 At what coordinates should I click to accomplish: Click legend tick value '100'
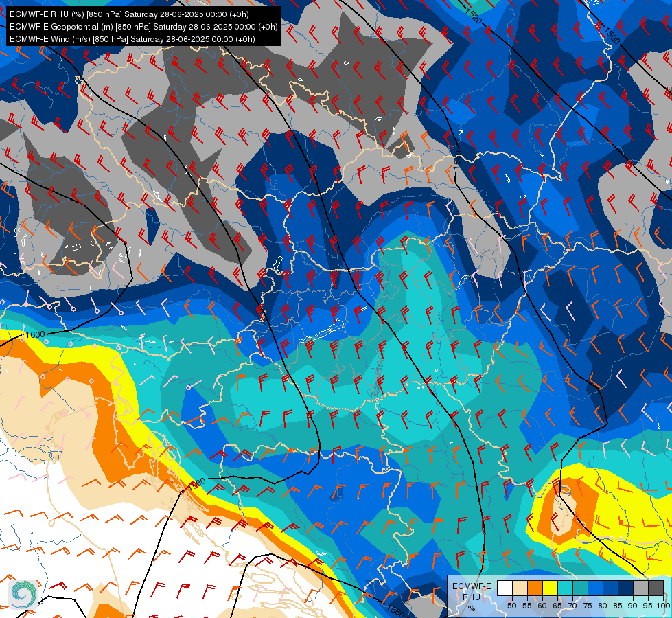click(x=664, y=606)
